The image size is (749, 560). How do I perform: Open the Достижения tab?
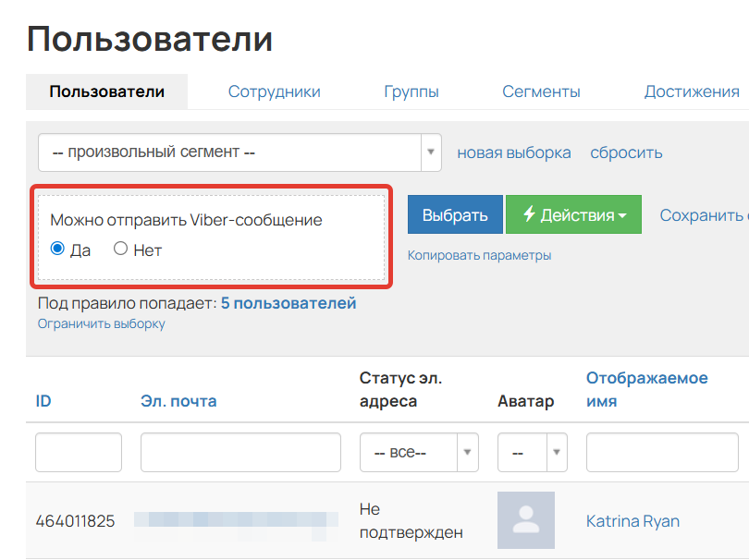[x=692, y=91]
